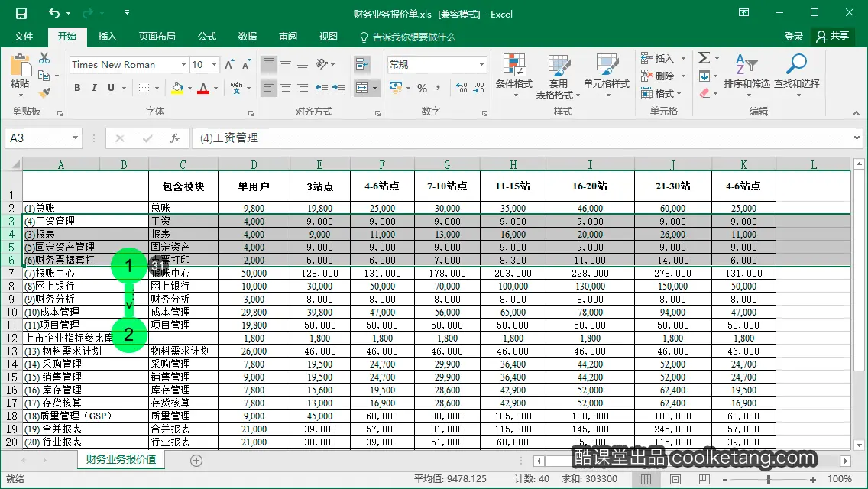868x489 pixels.
Task: Switch to the 页面布局 tab
Action: [157, 37]
